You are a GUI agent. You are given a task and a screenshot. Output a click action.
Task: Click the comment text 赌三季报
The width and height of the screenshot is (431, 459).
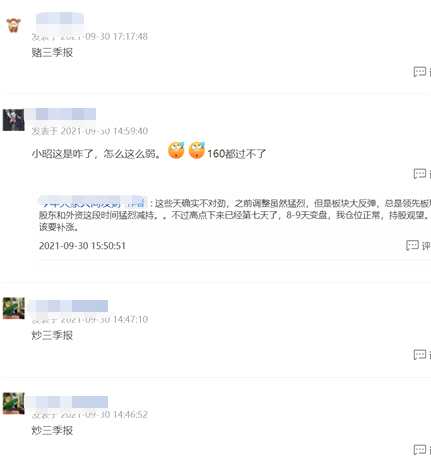click(x=52, y=52)
